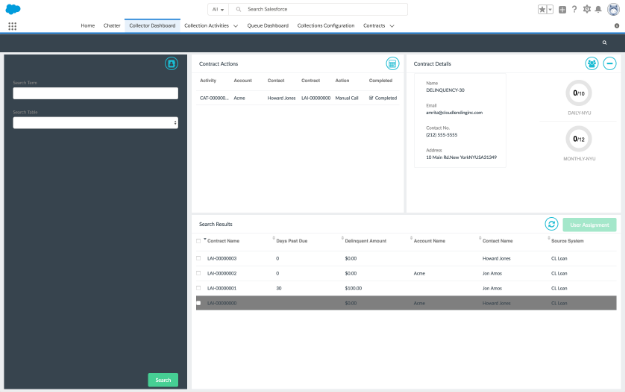Collapse Contract Details with the minus icon
Viewport: 625px width, 392px height.
pyautogui.click(x=609, y=63)
